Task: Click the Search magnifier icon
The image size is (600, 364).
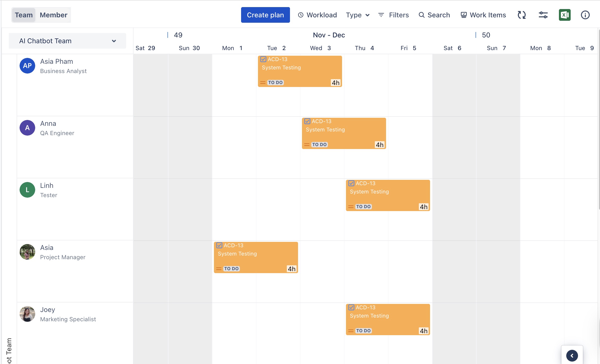Action: 422,15
